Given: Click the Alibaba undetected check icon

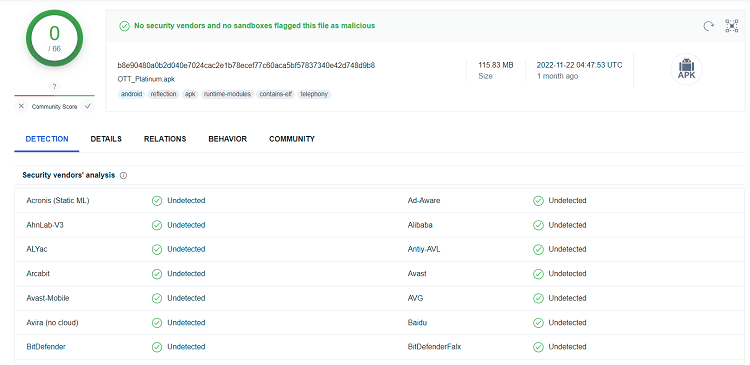Looking at the screenshot, I should pos(538,225).
